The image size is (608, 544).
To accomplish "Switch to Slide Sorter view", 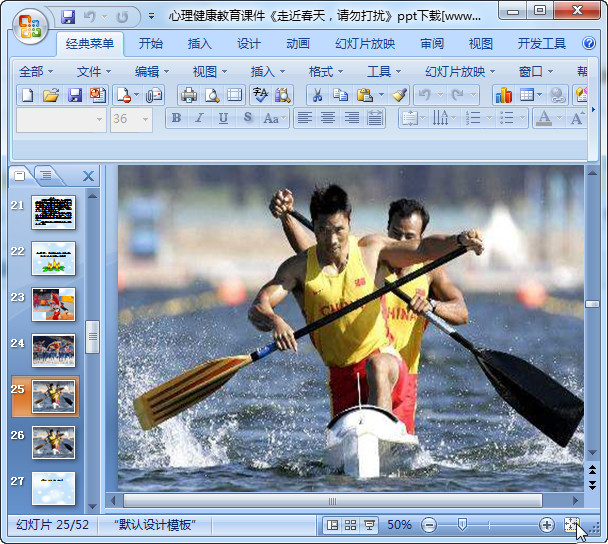I will click(x=351, y=525).
